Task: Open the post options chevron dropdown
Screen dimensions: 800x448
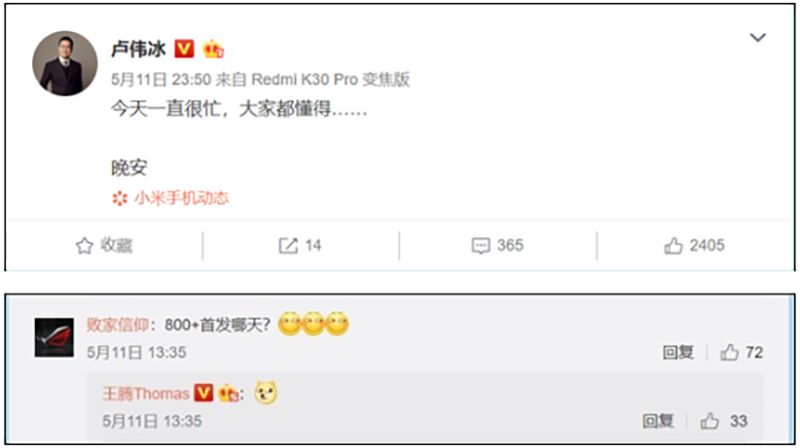Action: click(x=758, y=37)
